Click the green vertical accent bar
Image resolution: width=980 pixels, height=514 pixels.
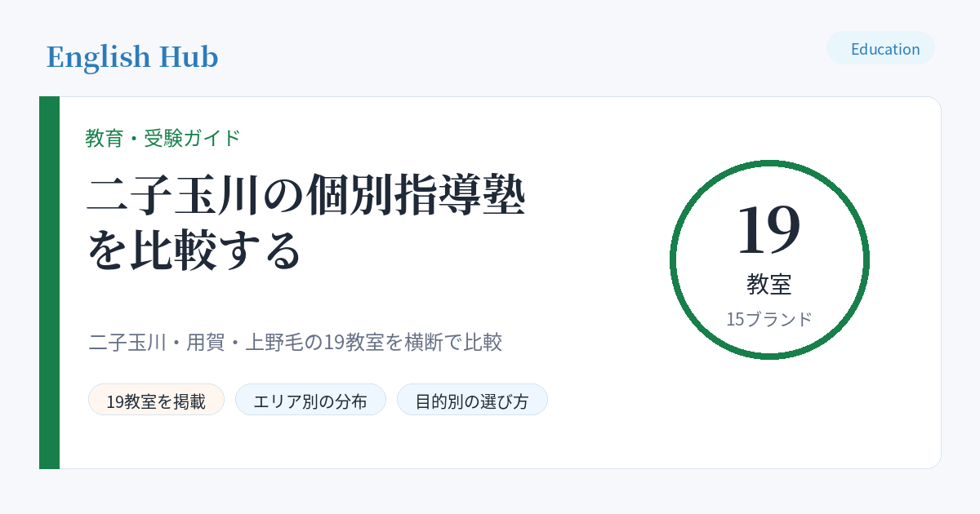tap(49, 282)
